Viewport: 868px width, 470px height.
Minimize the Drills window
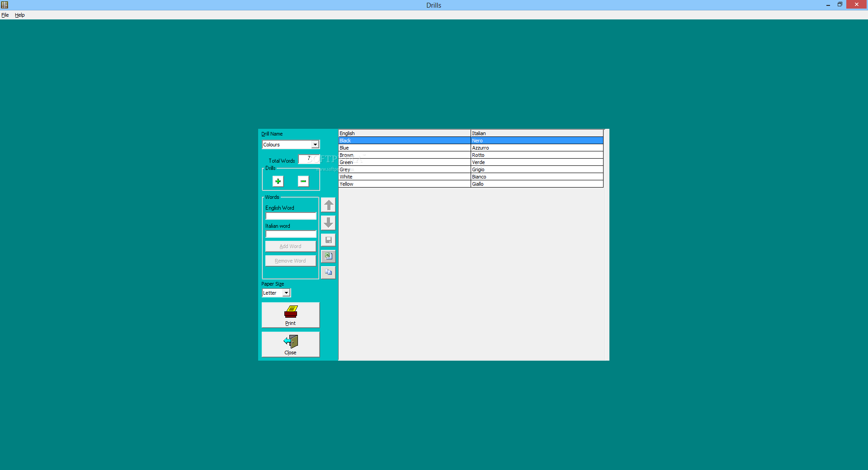coord(828,5)
